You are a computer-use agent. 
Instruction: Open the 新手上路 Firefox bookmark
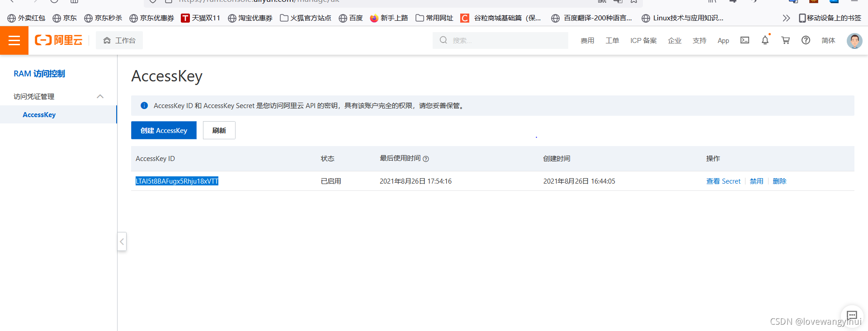pos(389,18)
